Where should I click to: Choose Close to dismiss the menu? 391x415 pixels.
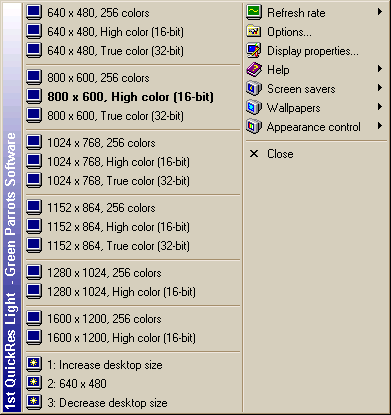316,154
